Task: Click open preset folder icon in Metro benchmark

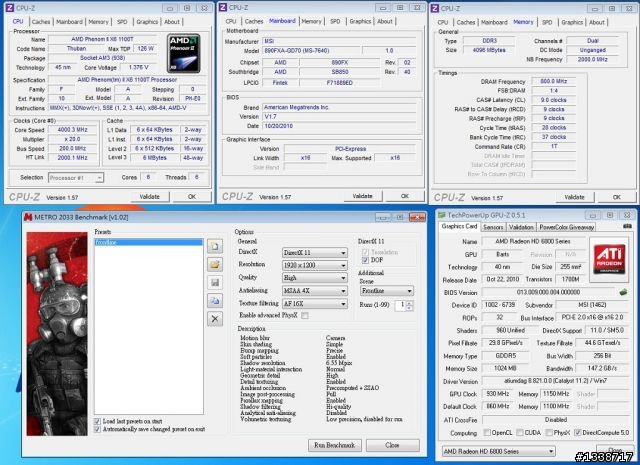Action: (215, 265)
